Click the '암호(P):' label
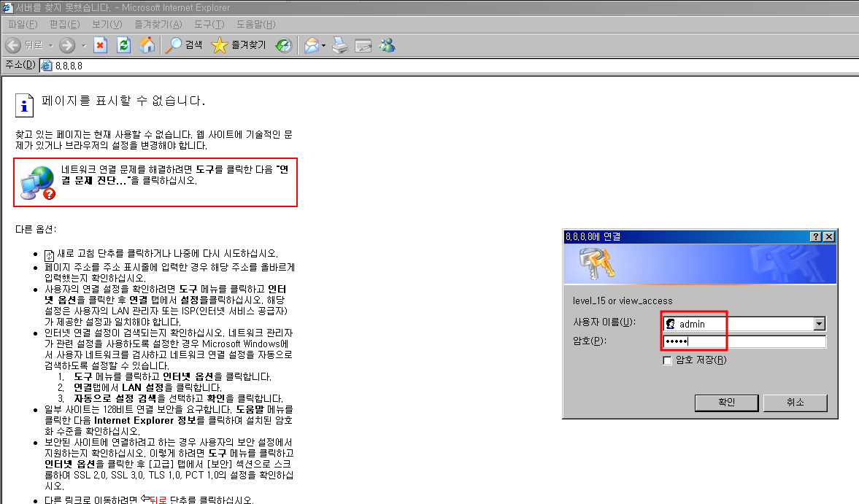Image resolution: width=859 pixels, height=504 pixels. click(x=590, y=341)
